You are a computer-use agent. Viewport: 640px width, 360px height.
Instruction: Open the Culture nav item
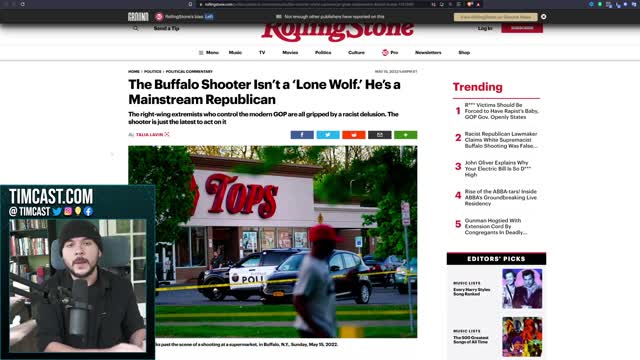click(x=356, y=53)
